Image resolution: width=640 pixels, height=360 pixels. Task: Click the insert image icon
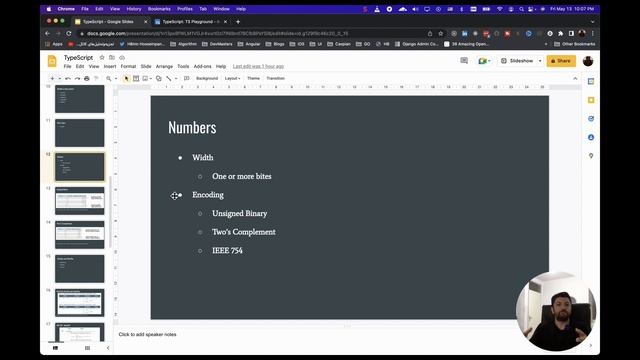(x=145, y=78)
